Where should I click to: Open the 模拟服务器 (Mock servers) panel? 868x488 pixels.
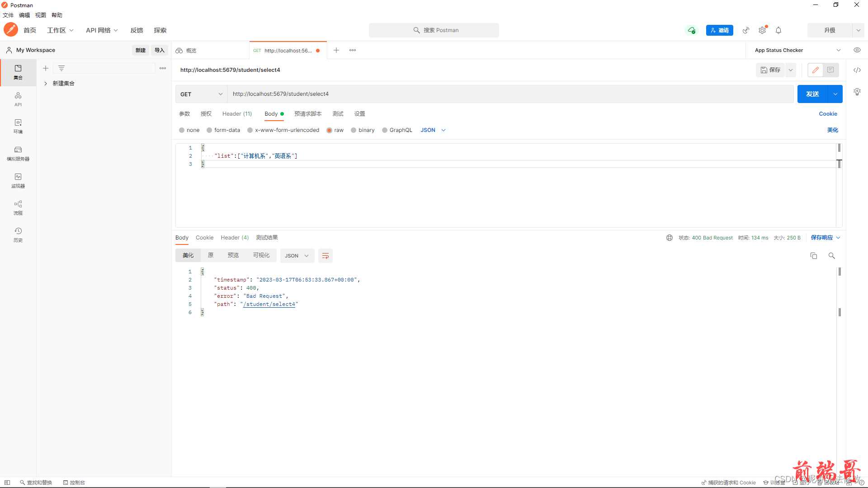[18, 154]
